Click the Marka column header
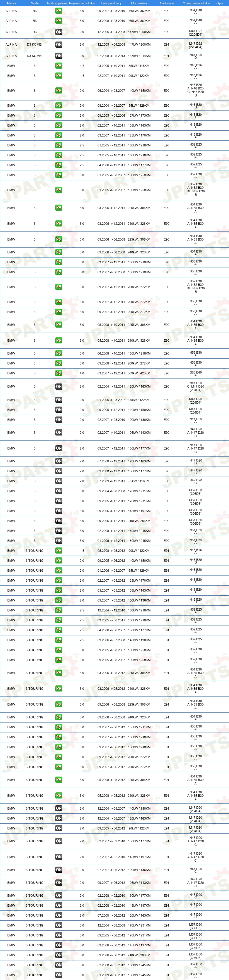The image size is (229, 980). [x=11, y=3]
